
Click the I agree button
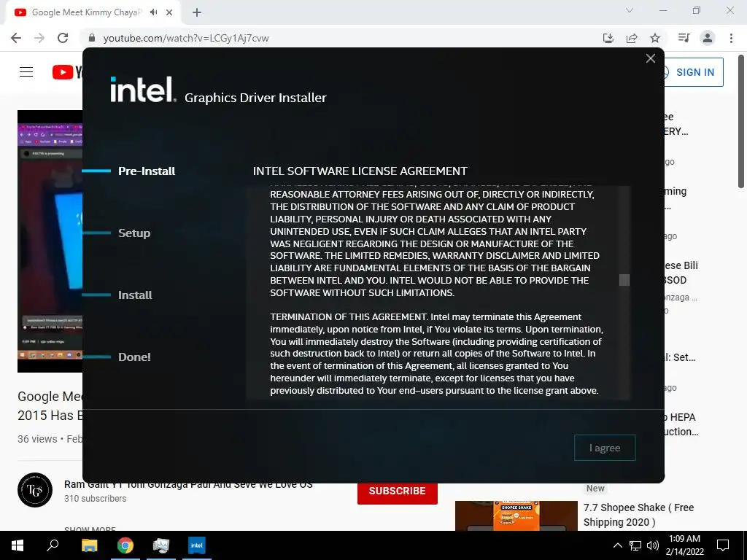[x=605, y=448]
